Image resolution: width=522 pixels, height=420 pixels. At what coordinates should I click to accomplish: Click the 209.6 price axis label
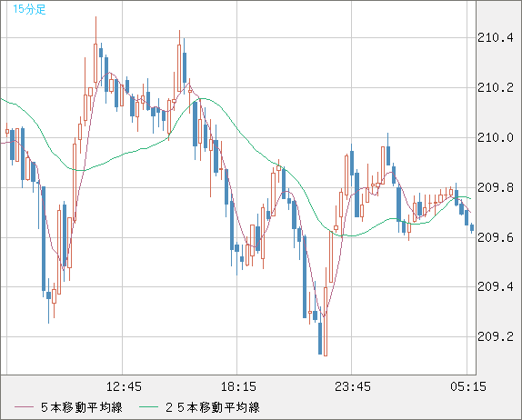coord(496,237)
